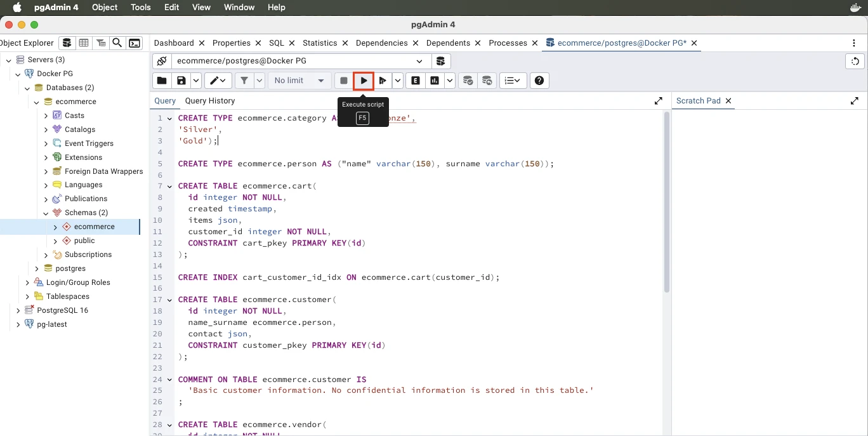This screenshot has width=868, height=436.
Task: Open the Tools menu
Action: coord(141,8)
